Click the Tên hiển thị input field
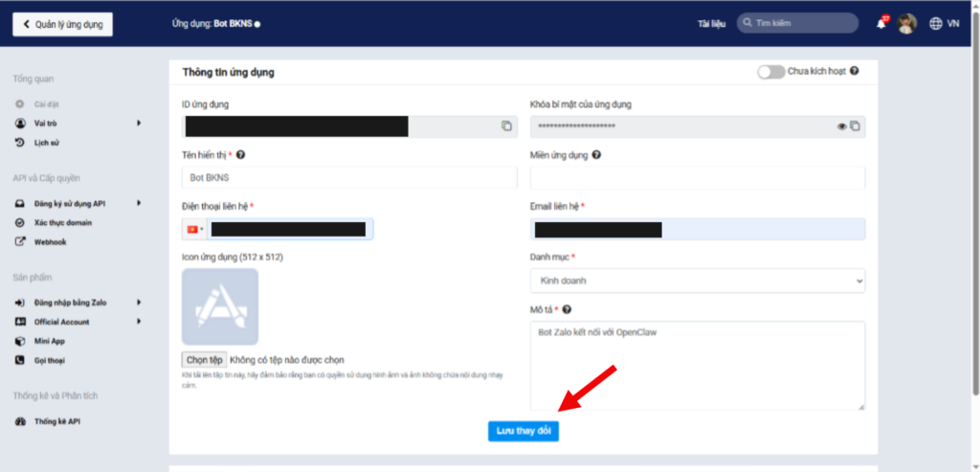This screenshot has height=472, width=980. (349, 177)
